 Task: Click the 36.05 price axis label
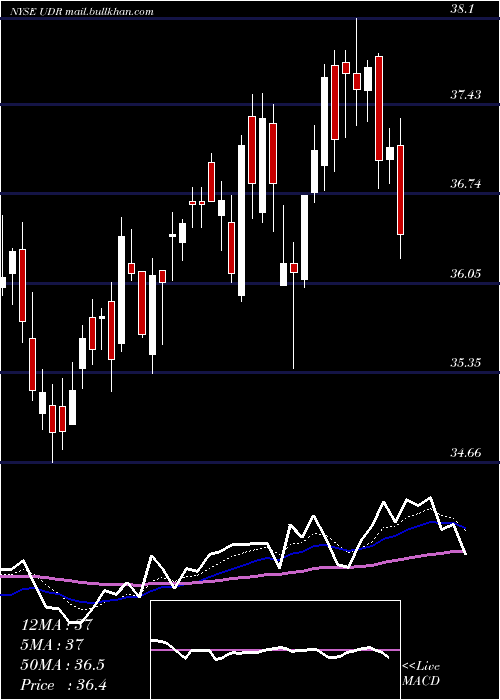(466, 274)
